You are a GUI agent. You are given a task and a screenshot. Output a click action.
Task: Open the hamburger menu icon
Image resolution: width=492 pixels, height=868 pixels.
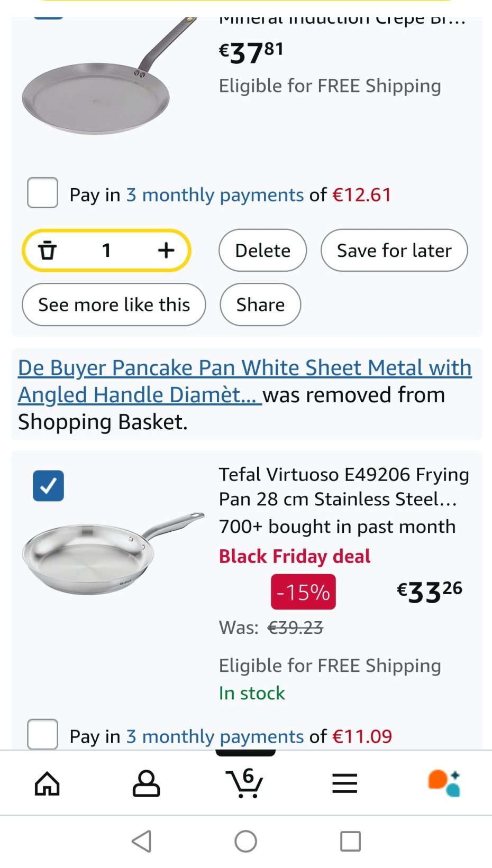coord(344,783)
